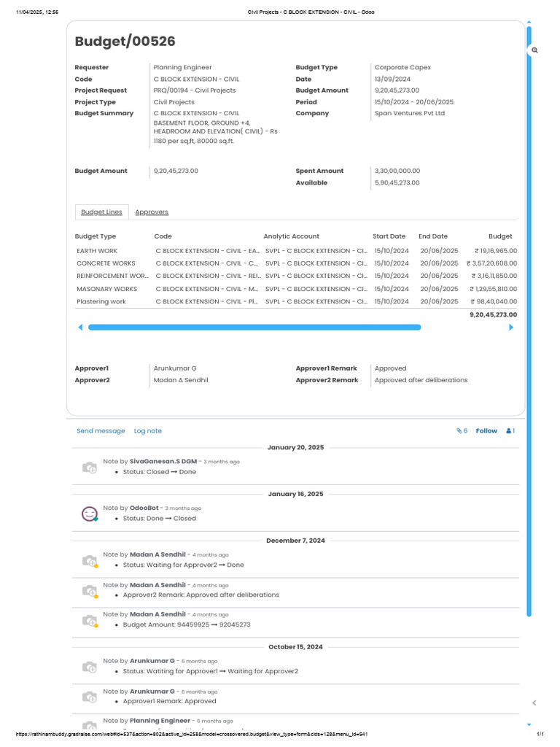Click the scroll-down arrow at bottom right
This screenshot has width=560, height=747.
point(529,724)
